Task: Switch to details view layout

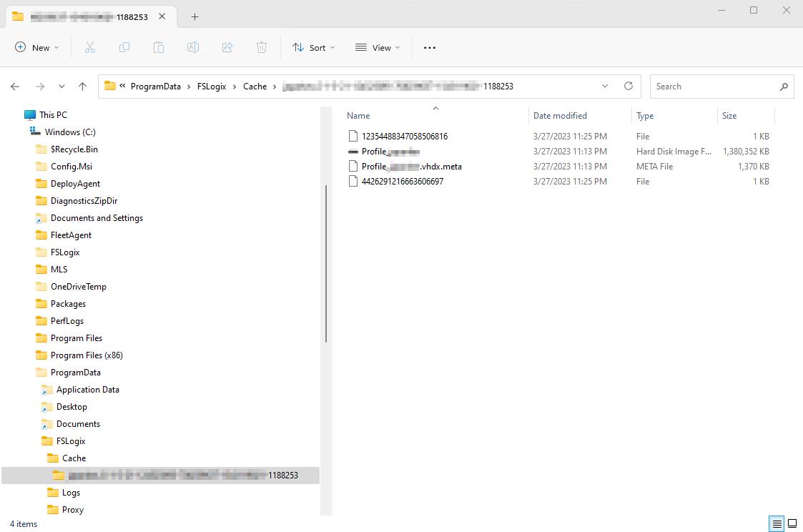Action: click(777, 523)
